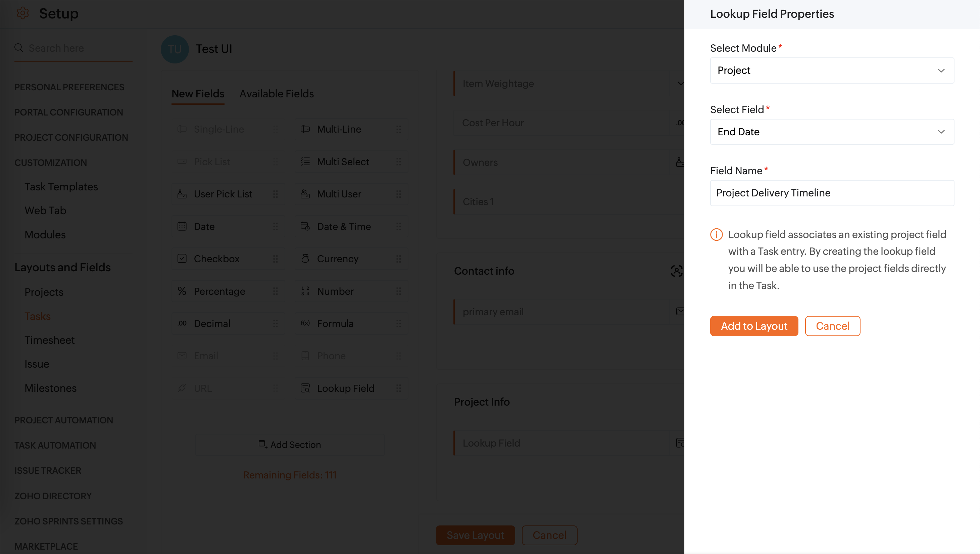
Task: Click the Currency field icon
Action: 305,259
